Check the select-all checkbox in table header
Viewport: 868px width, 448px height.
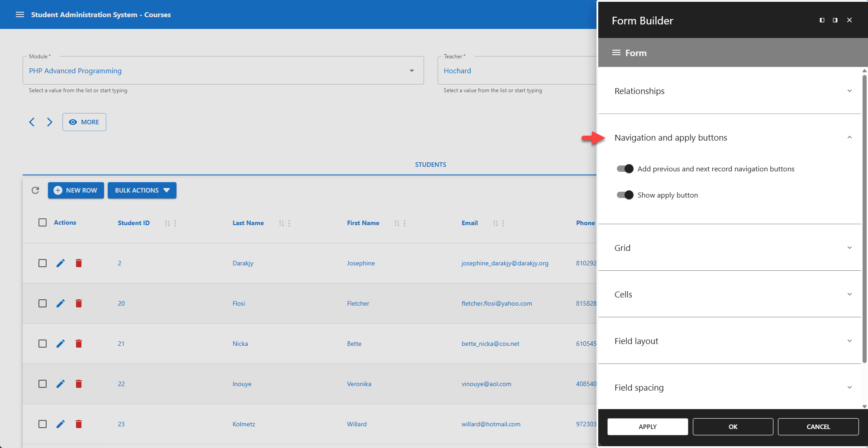click(43, 222)
